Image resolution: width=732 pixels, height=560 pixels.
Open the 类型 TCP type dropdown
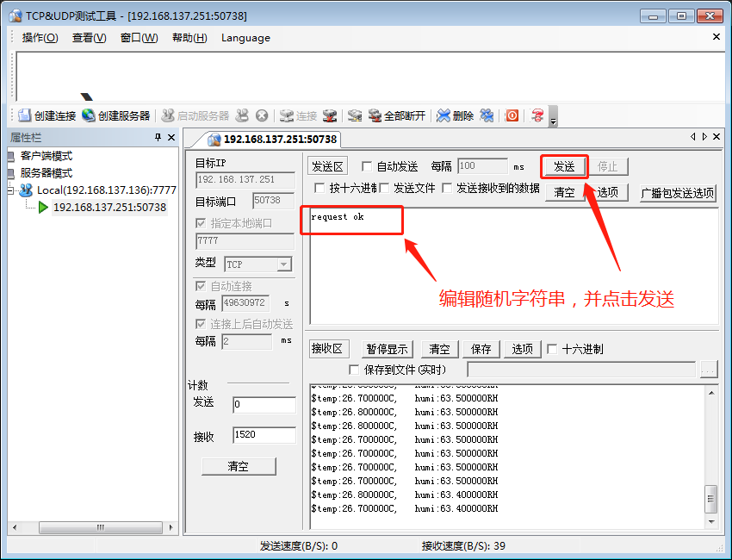[284, 264]
